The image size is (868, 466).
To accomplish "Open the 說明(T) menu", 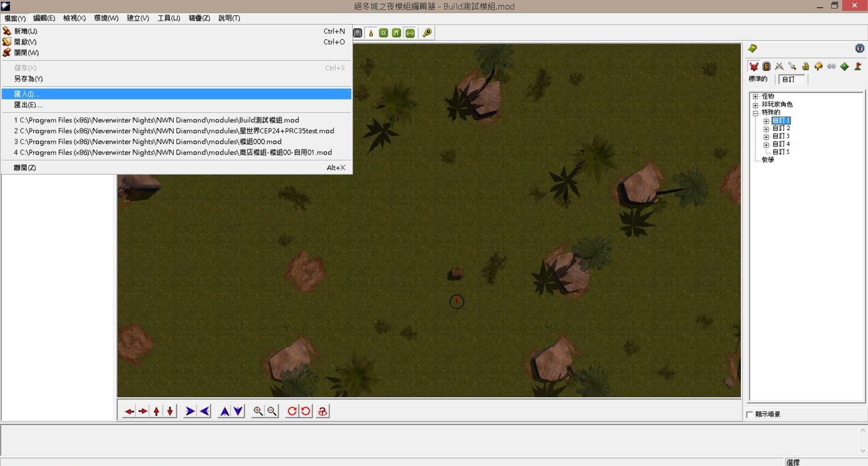I will click(229, 18).
